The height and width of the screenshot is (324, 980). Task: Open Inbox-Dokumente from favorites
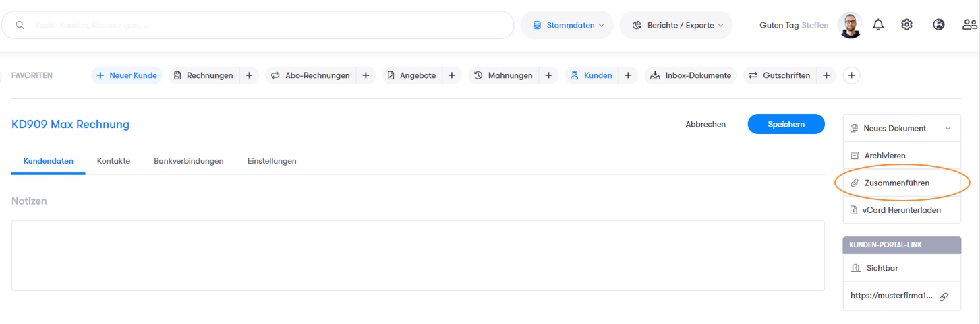pyautogui.click(x=691, y=75)
